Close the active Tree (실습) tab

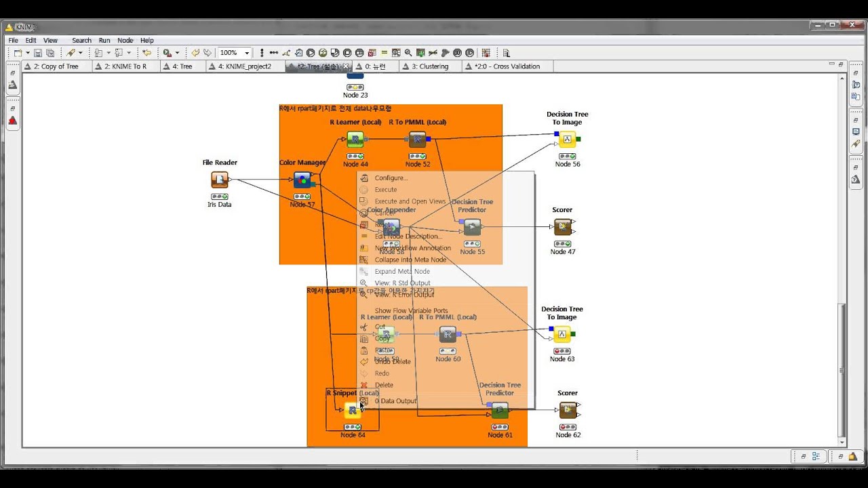346,66
